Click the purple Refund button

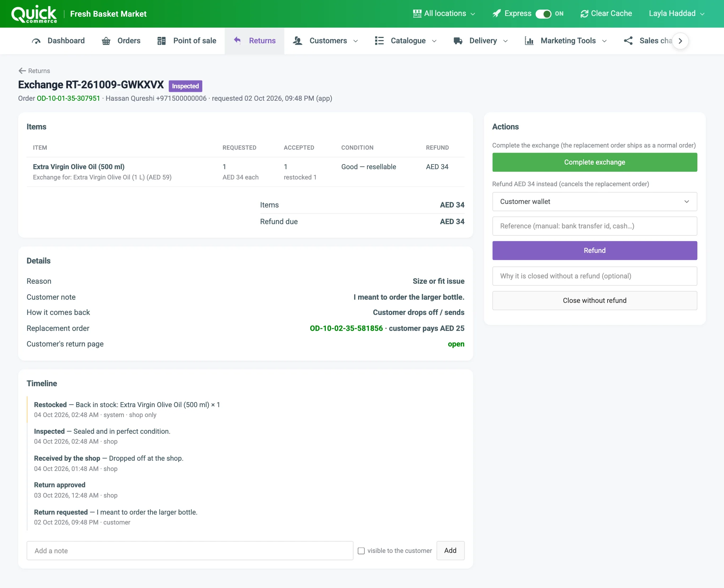pos(594,250)
